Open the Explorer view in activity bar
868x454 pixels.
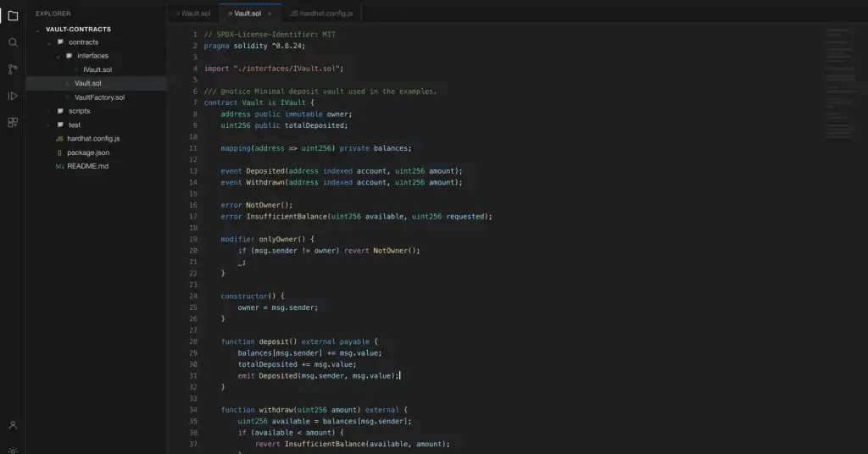[13, 15]
